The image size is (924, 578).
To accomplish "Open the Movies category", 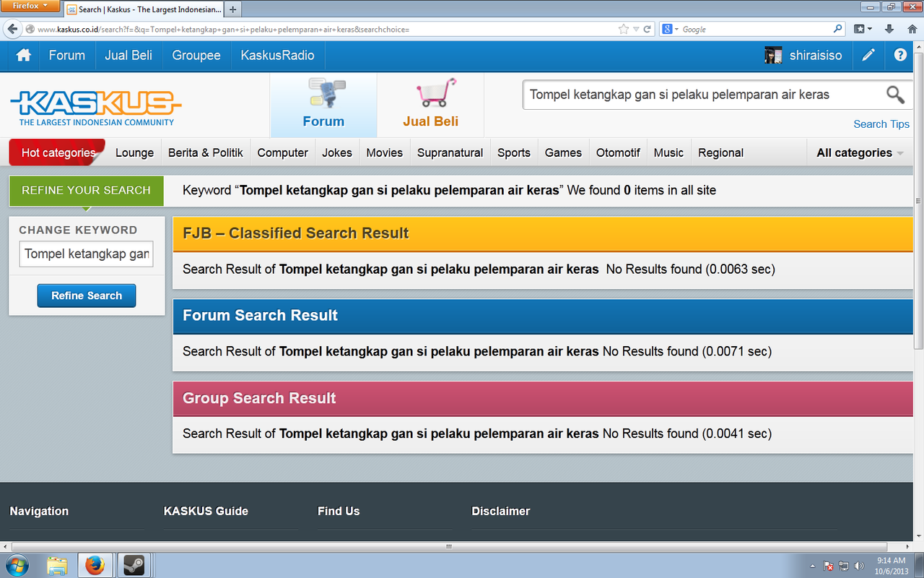I will click(385, 152).
